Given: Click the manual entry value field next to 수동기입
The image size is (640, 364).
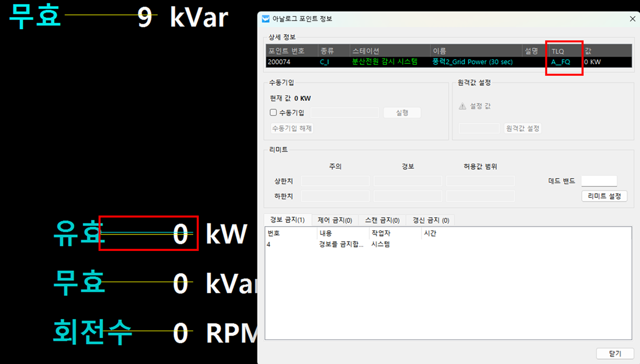Looking at the screenshot, I should pos(345,113).
